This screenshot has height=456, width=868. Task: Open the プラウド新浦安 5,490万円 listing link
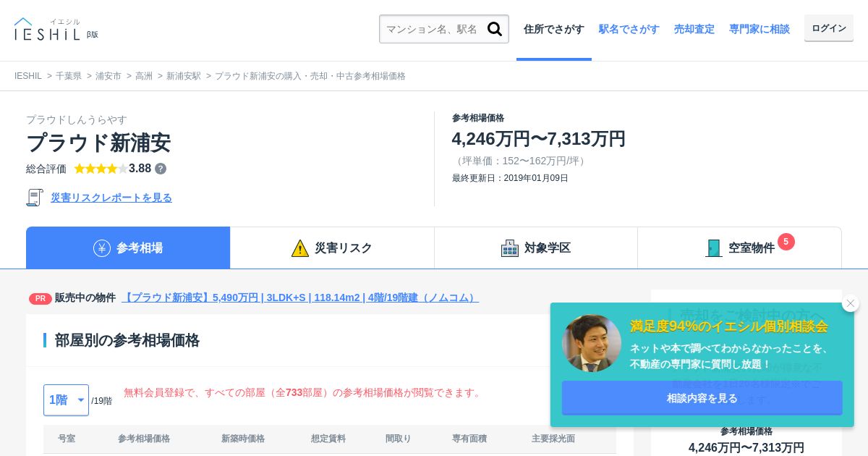(x=300, y=297)
